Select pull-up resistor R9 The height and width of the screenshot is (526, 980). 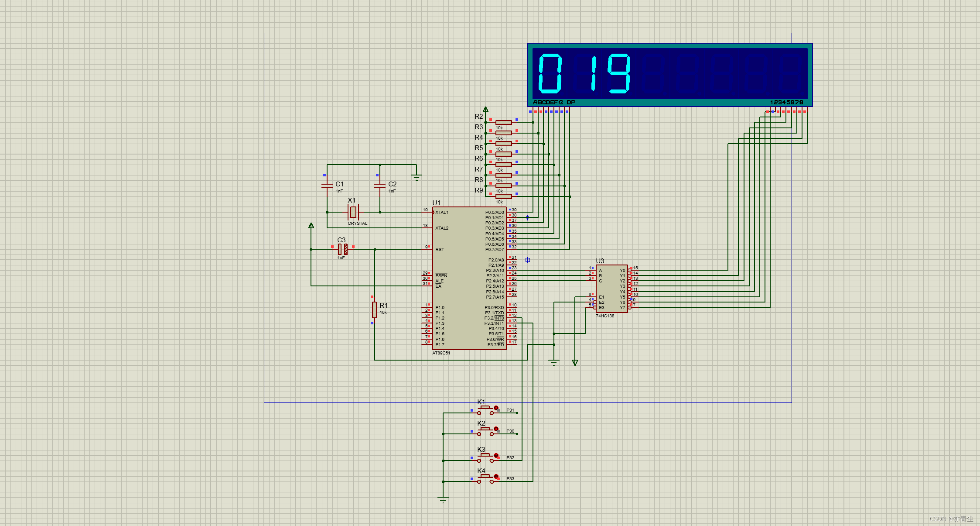[x=503, y=196]
